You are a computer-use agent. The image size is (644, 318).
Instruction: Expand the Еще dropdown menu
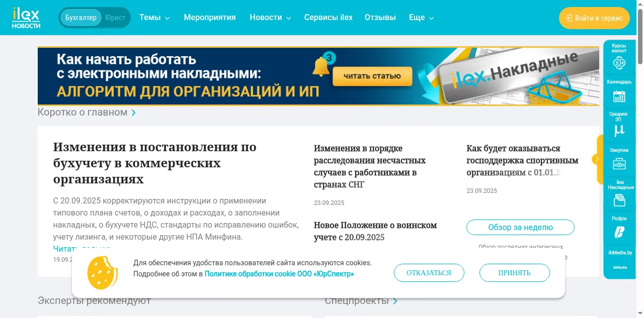coord(421,18)
